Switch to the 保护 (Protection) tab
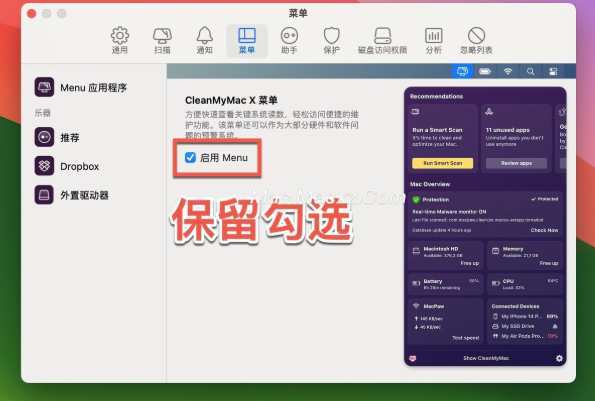 pyautogui.click(x=331, y=41)
